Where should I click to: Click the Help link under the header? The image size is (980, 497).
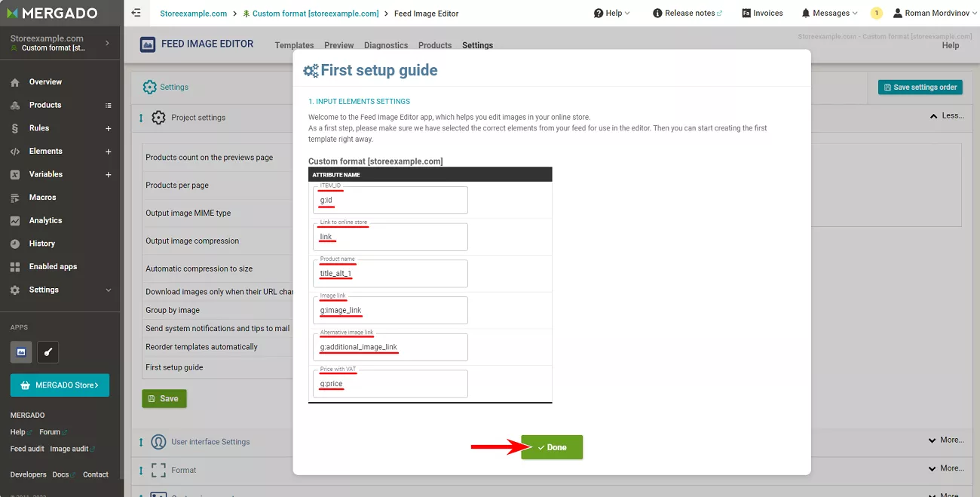pos(951,45)
